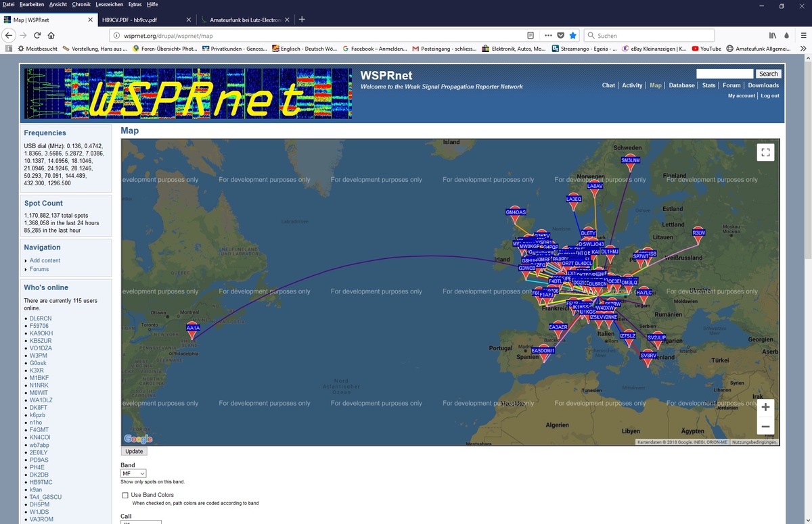Open the Chat site link
The image size is (812, 524).
pyautogui.click(x=608, y=85)
